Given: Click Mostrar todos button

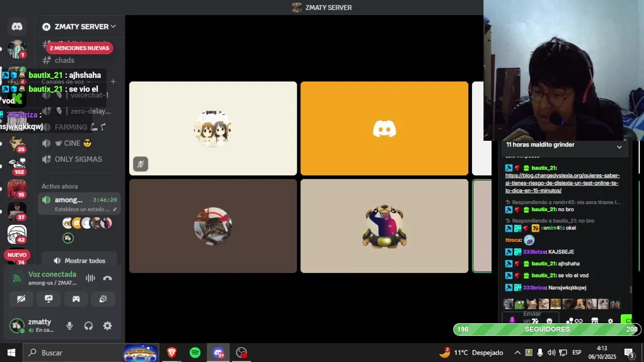Looking at the screenshot, I should pyautogui.click(x=79, y=261).
